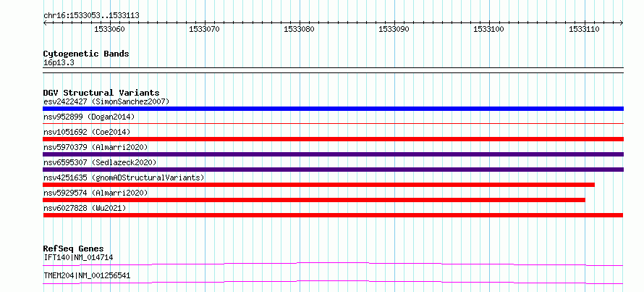Open gene TMEM204|NM_001256541 label

tap(87, 275)
